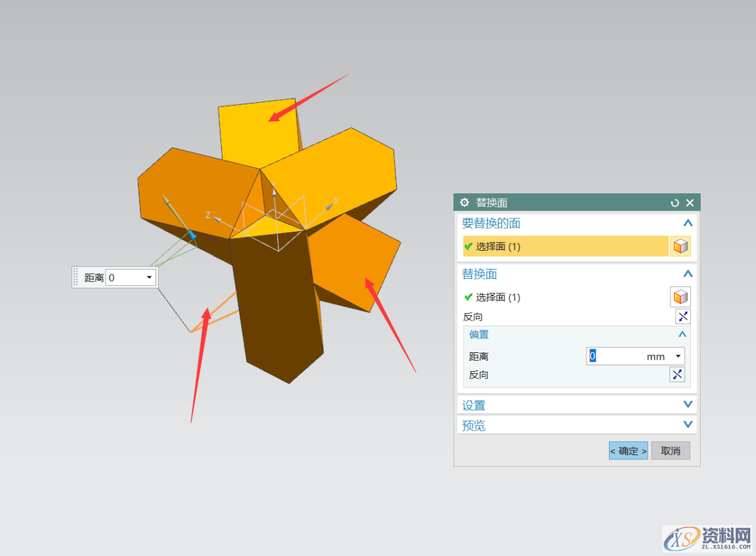This screenshot has height=556, width=756.
Task: Click the 距离 input field in the dialog
Action: (x=616, y=356)
